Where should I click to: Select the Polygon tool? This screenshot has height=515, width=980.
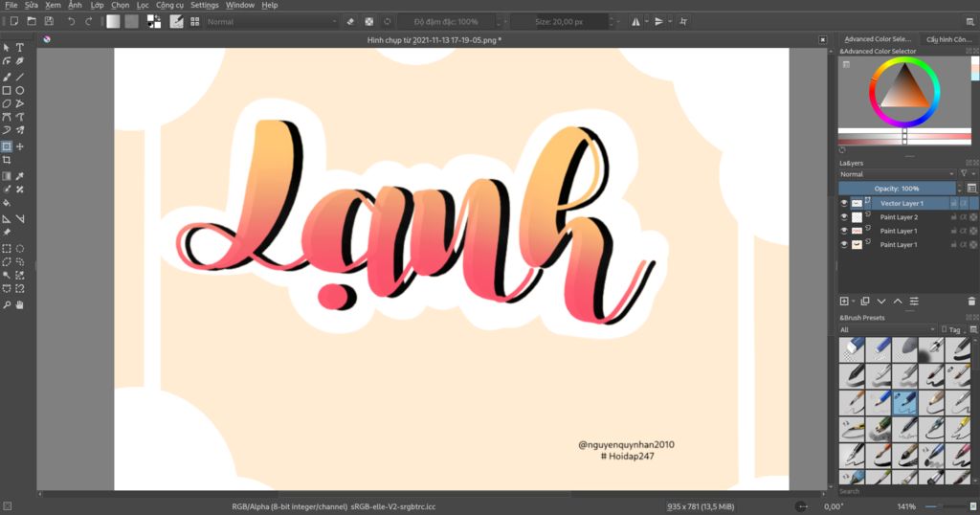pos(7,103)
